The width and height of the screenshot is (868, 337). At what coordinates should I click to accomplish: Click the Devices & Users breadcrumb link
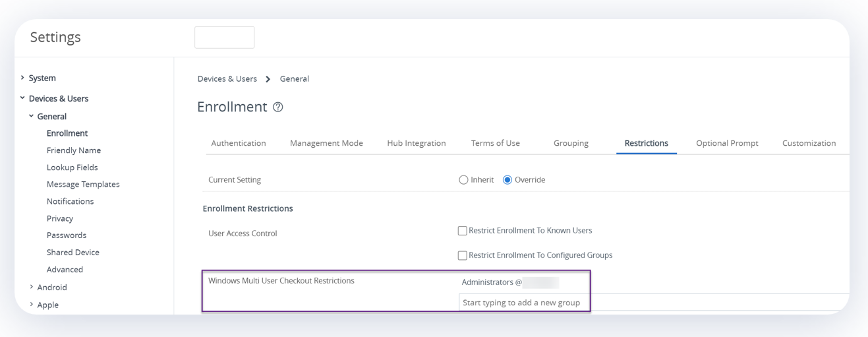227,78
